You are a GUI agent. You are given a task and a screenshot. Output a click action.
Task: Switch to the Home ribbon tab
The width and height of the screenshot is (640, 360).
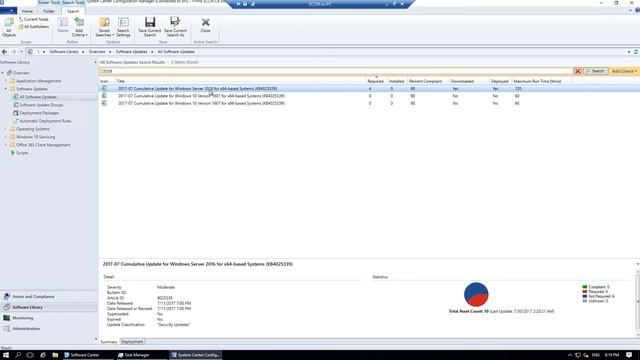(x=27, y=11)
